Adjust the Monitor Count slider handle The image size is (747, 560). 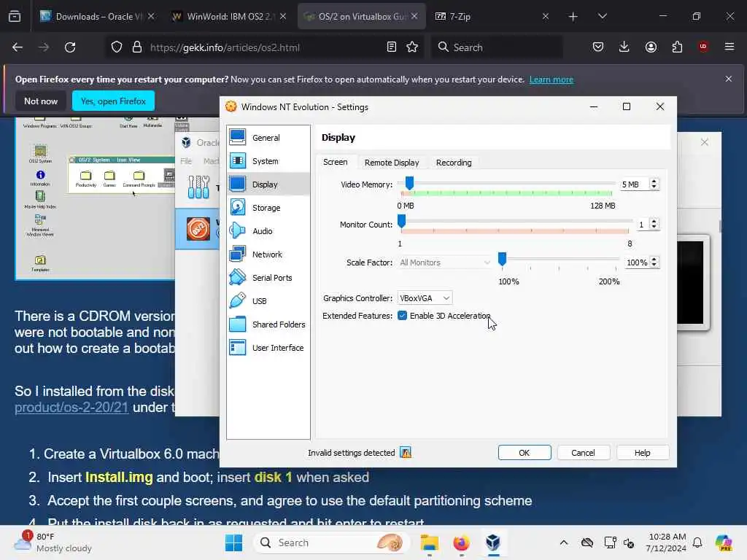(402, 221)
